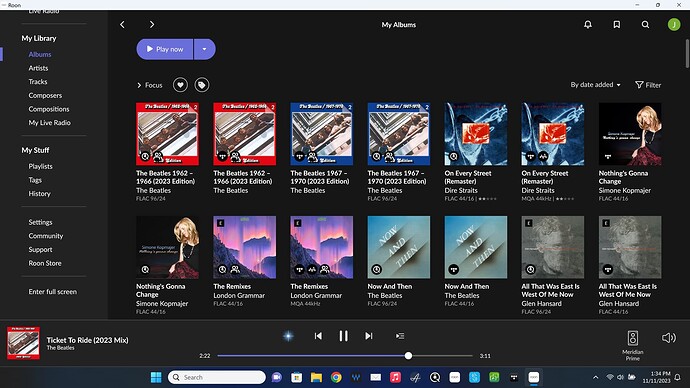Click the clock and date in the taskbar
This screenshot has height=388, width=690.
[x=657, y=377]
